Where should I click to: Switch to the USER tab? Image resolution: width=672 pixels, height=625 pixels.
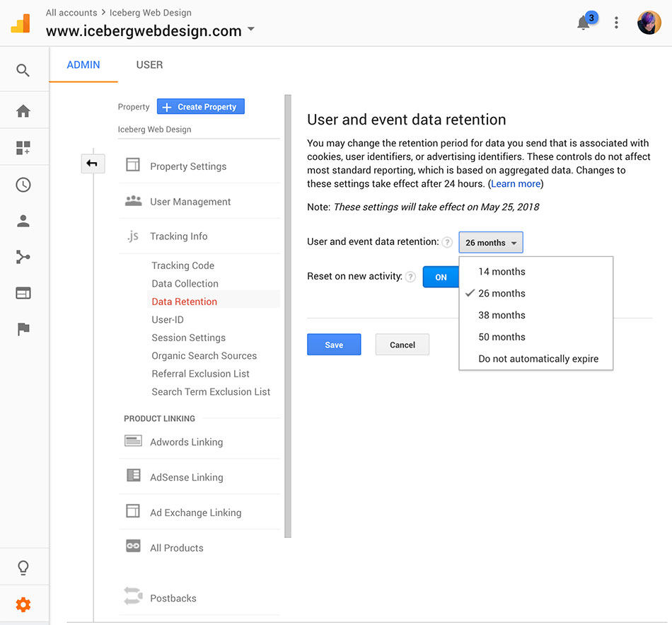click(149, 65)
